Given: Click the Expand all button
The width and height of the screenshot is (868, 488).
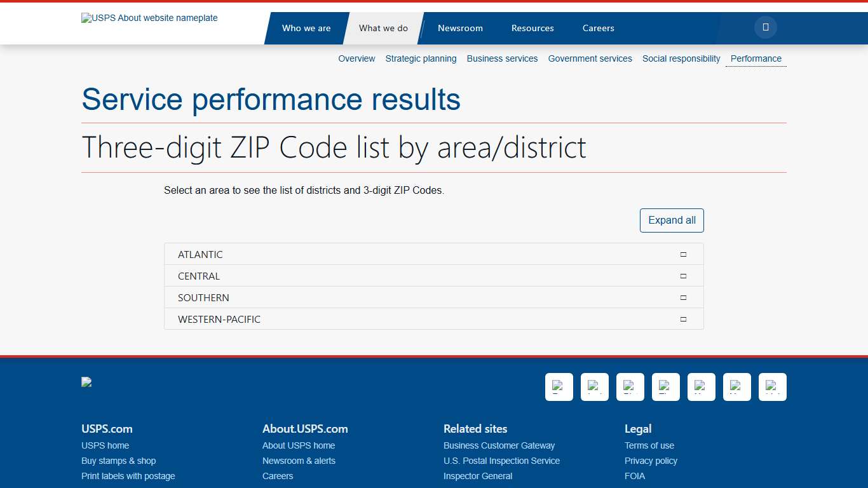Looking at the screenshot, I should click(x=672, y=220).
